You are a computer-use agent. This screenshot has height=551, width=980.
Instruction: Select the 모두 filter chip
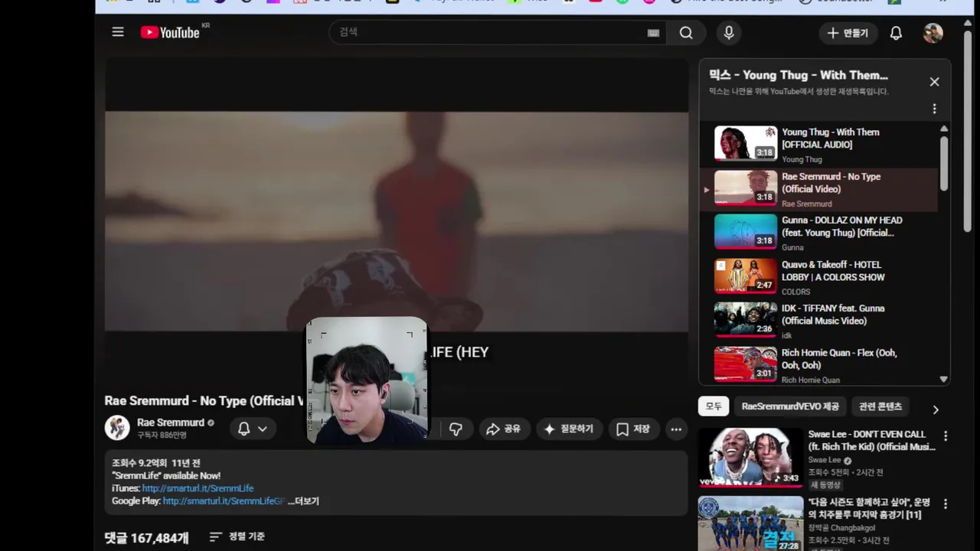click(714, 406)
